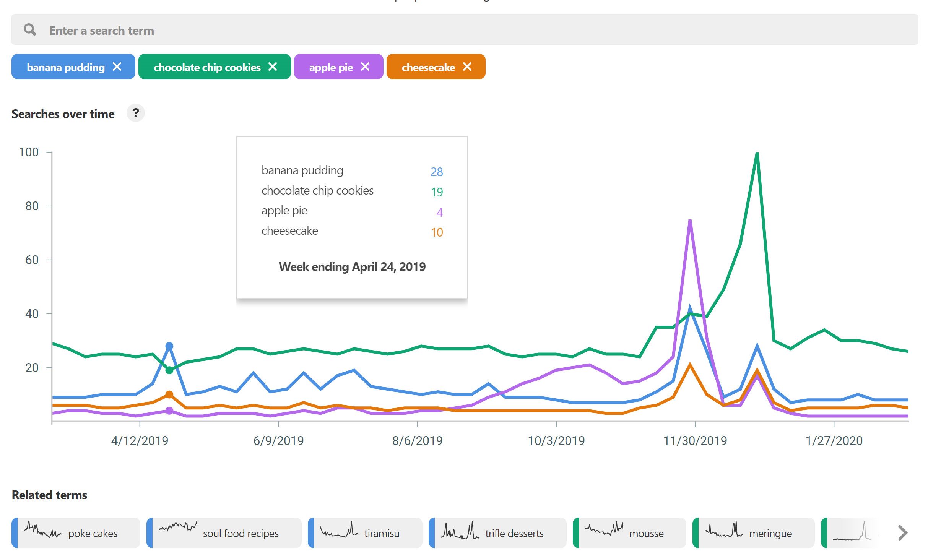The width and height of the screenshot is (928, 560).
Task: Open Searches over time help icon
Action: click(135, 113)
